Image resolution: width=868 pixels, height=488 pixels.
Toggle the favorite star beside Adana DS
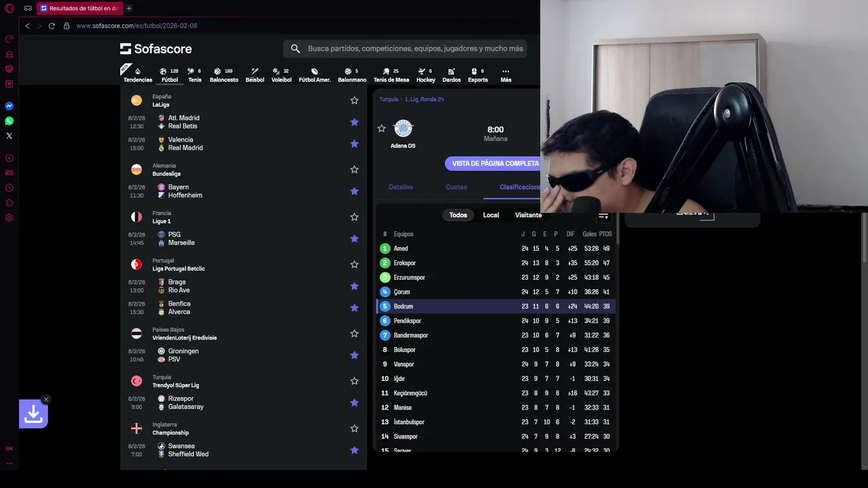(x=381, y=128)
